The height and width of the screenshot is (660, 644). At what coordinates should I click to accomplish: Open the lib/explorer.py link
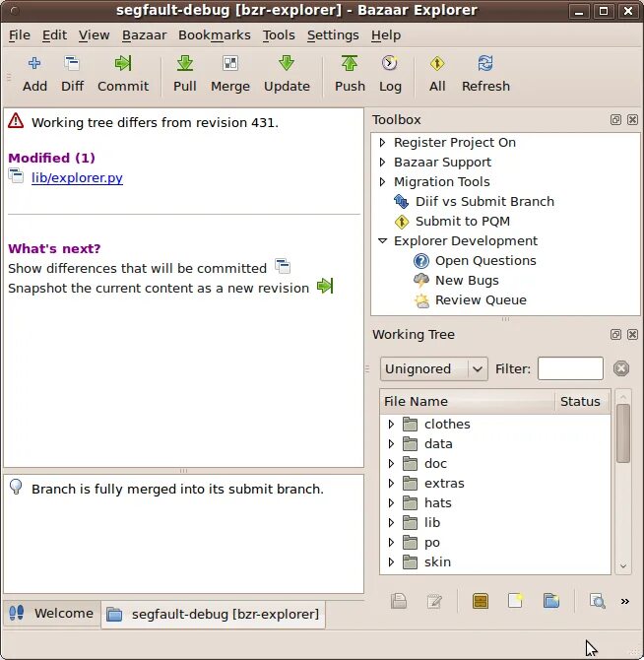(77, 177)
